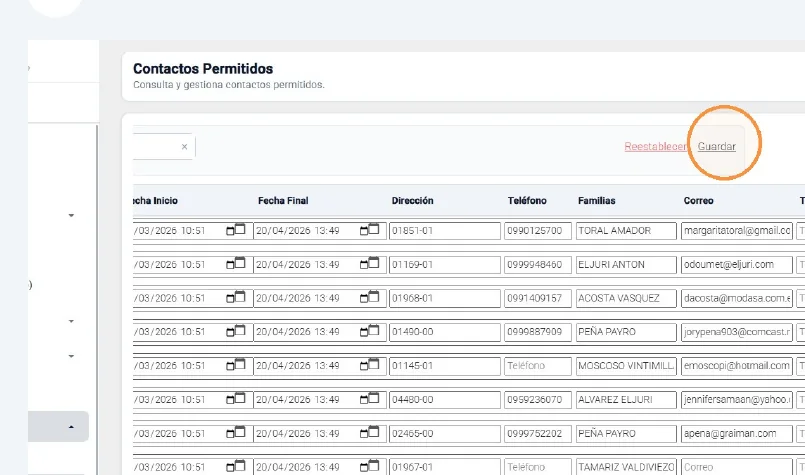Open Fecha Final calendar in row with address 02465-00
The width and height of the screenshot is (805, 475).
pyautogui.click(x=369, y=433)
